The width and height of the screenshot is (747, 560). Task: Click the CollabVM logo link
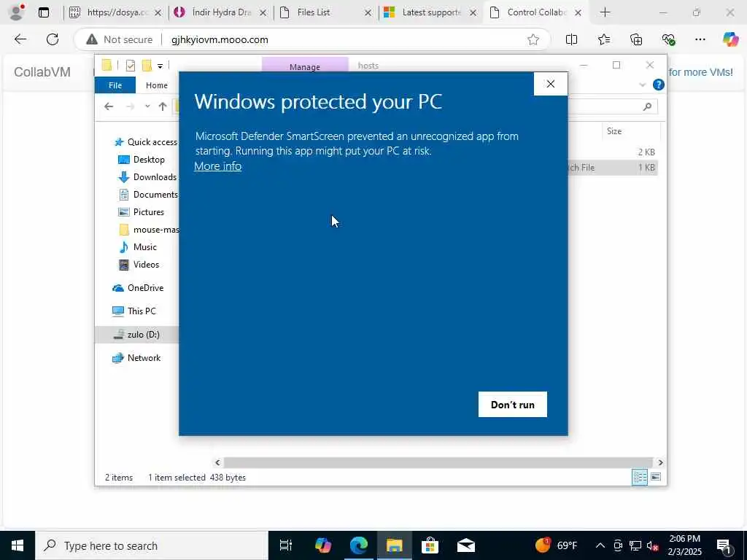click(x=42, y=72)
